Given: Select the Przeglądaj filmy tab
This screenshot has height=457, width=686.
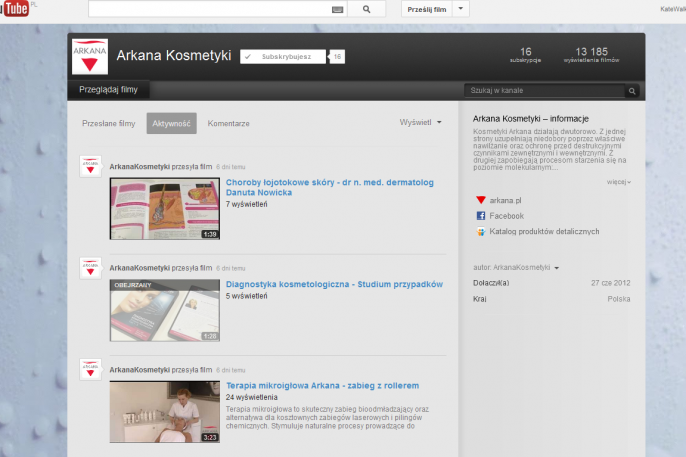Looking at the screenshot, I should coord(108,89).
